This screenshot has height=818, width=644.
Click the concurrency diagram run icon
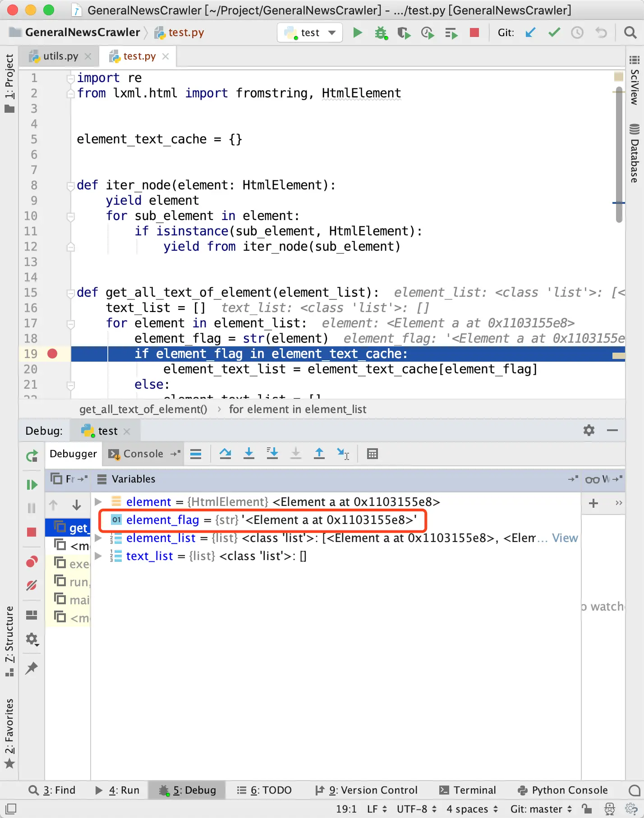tap(451, 33)
